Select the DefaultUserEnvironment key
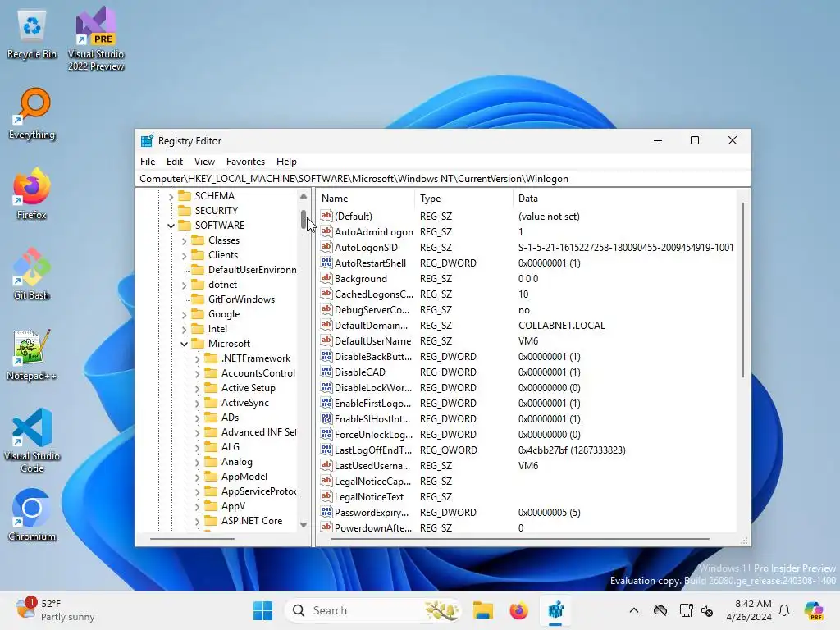 click(x=252, y=270)
